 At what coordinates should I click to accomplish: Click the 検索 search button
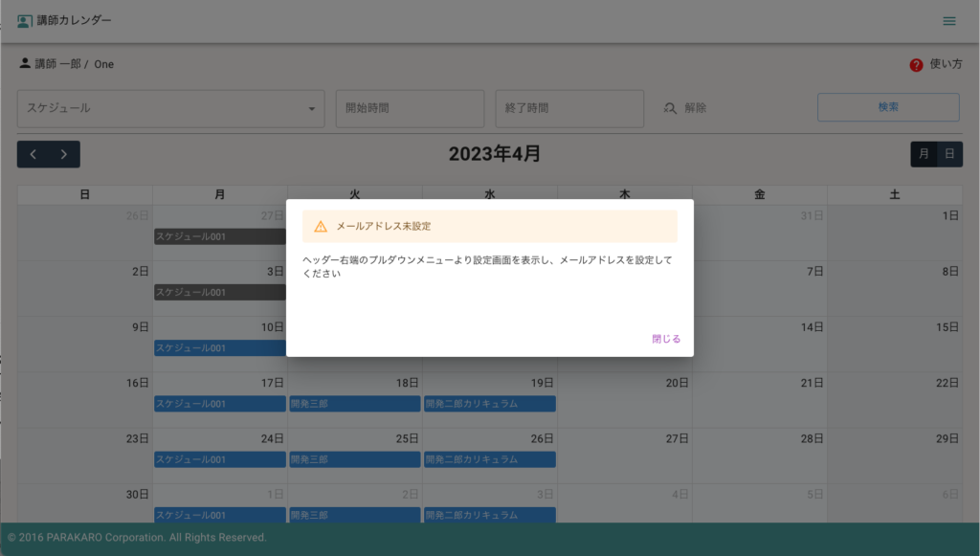(887, 107)
